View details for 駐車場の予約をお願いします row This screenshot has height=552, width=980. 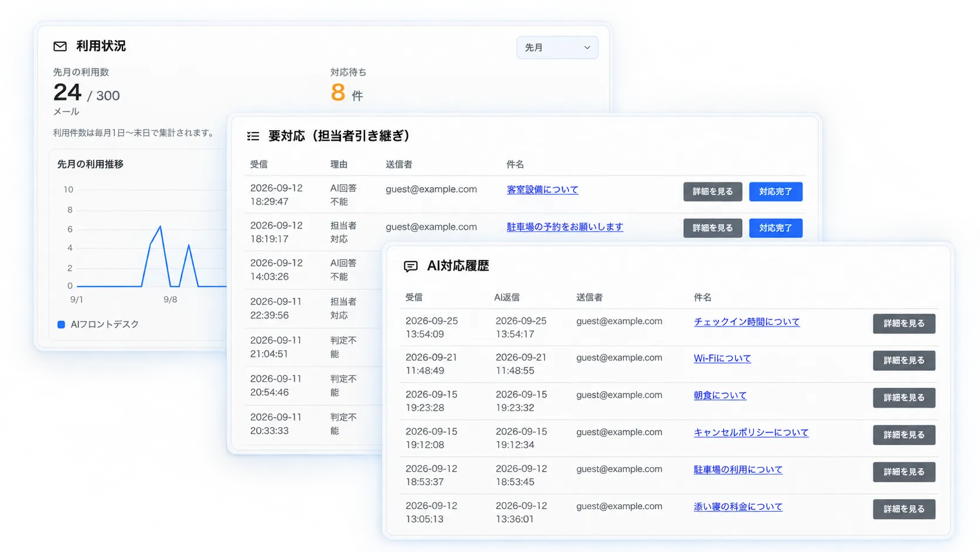(x=712, y=228)
